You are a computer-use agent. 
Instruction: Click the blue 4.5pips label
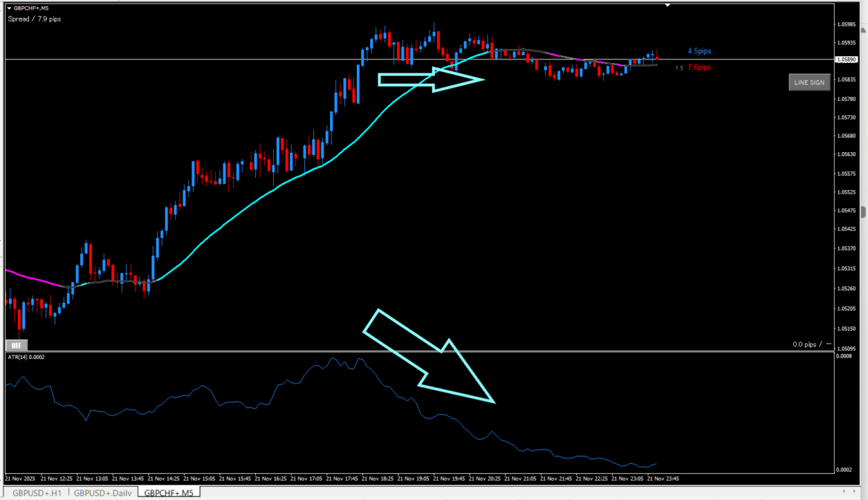coord(699,51)
